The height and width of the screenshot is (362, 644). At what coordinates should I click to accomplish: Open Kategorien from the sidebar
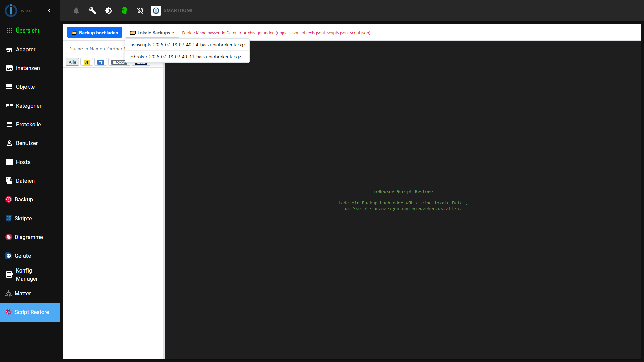pos(30,106)
